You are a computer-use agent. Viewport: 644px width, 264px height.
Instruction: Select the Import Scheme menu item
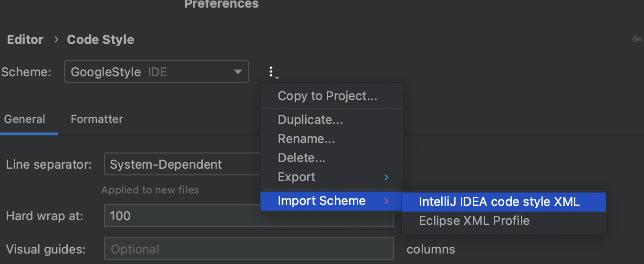pyautogui.click(x=322, y=201)
